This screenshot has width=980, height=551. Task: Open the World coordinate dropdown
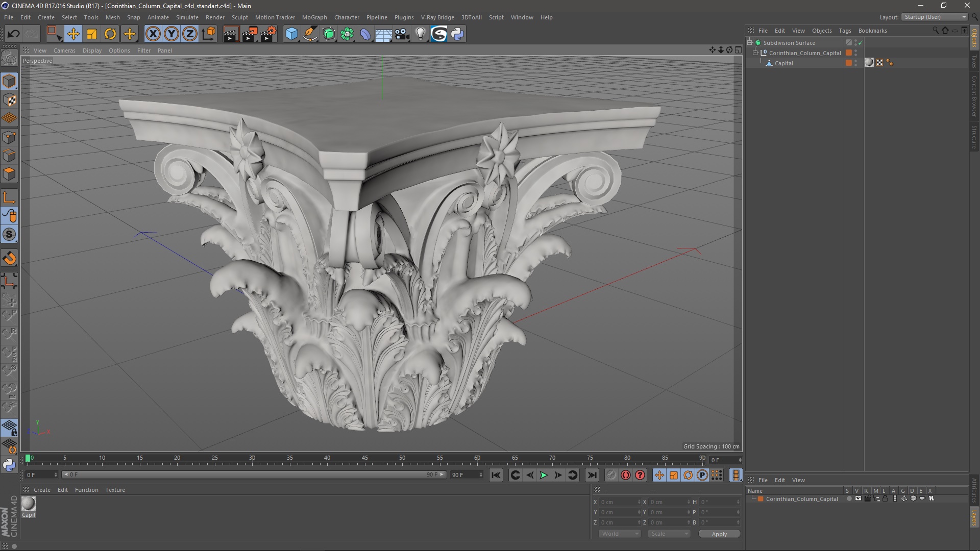pos(620,534)
